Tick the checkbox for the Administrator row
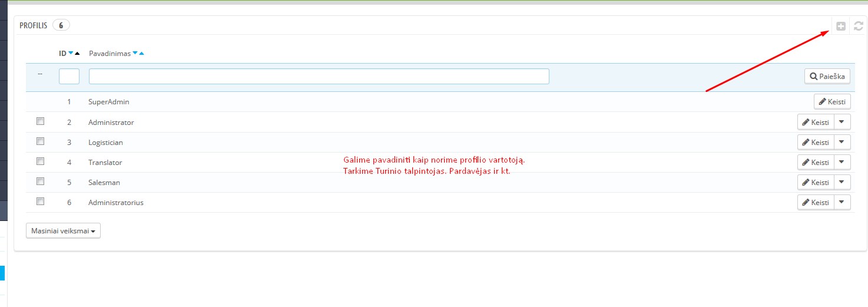Viewport: 868px width, 307px height. tap(41, 121)
